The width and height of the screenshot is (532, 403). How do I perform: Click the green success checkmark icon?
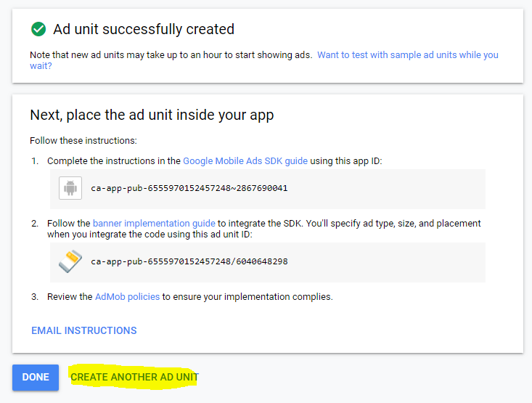coord(38,29)
